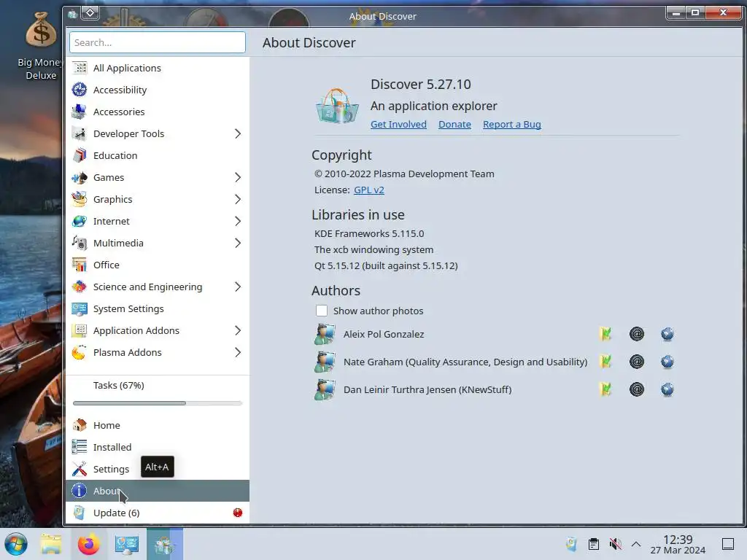
Task: Expand Plasma Addons arrow
Action: [x=238, y=352]
